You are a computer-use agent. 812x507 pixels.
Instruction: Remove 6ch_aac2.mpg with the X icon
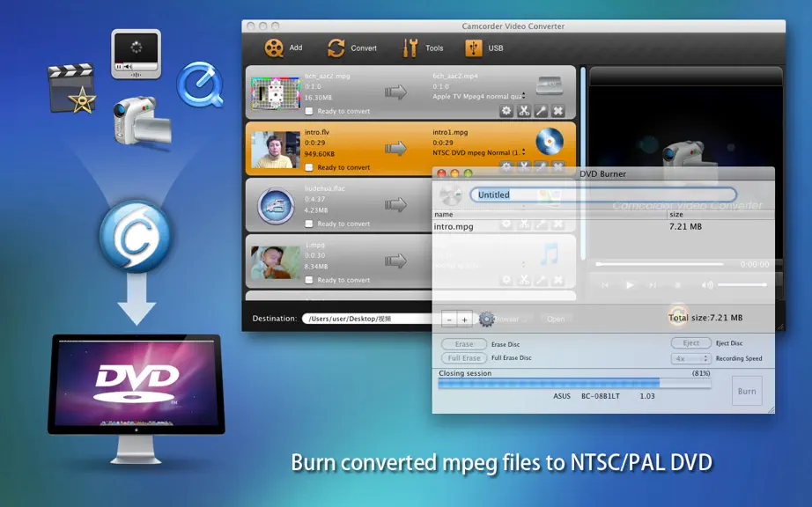tap(558, 111)
